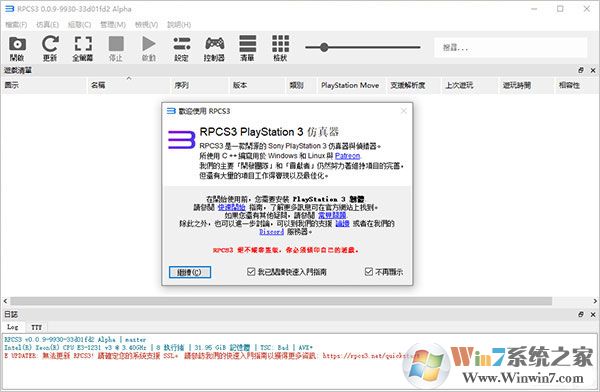Click the Refresh (更新) toolbar icon
Viewport: 600px width, 392px height.
[x=50, y=48]
